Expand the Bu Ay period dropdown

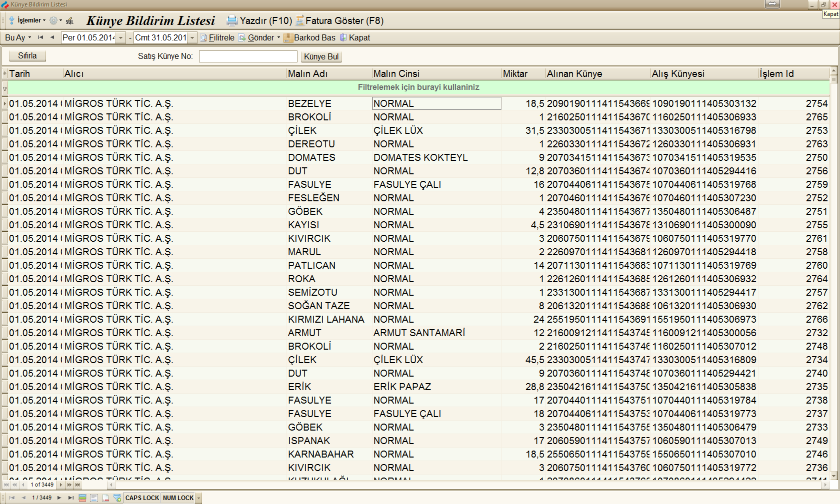pos(18,37)
